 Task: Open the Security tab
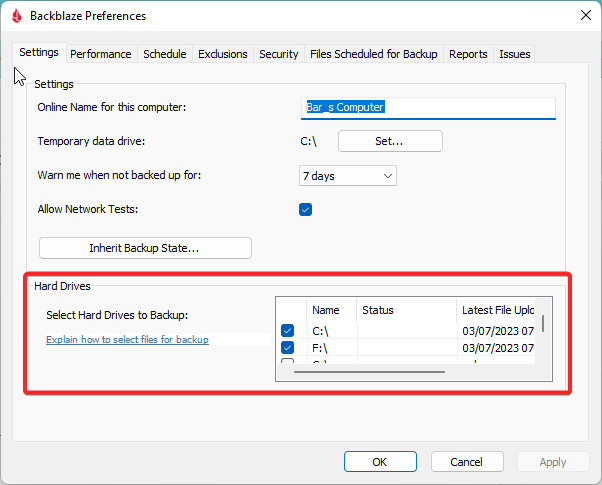tap(279, 54)
